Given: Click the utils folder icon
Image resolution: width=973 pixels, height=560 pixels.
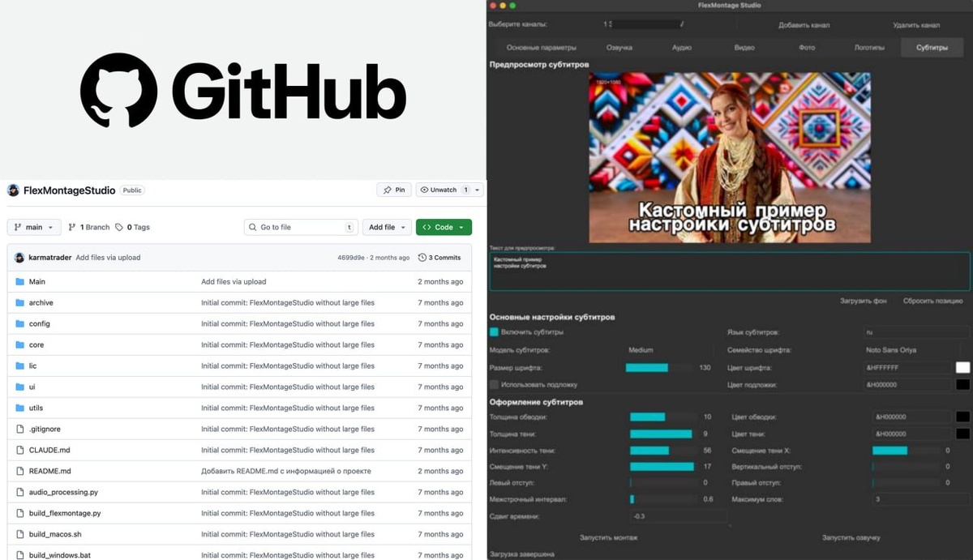Looking at the screenshot, I should (x=21, y=408).
